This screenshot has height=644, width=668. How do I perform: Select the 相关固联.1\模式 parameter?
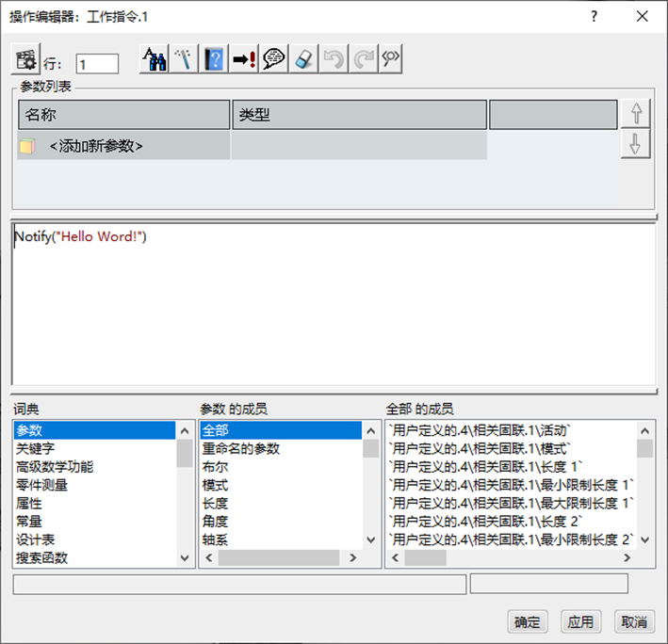[512, 448]
